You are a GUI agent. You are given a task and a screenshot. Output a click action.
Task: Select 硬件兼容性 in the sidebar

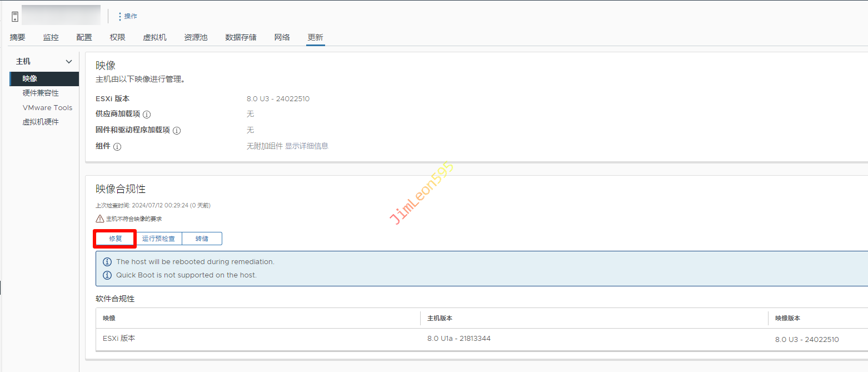point(41,93)
